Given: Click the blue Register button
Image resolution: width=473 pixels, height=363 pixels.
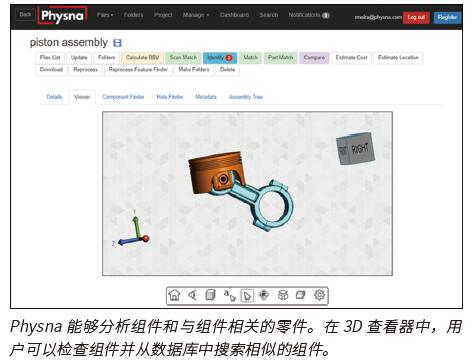Looking at the screenshot, I should (447, 17).
